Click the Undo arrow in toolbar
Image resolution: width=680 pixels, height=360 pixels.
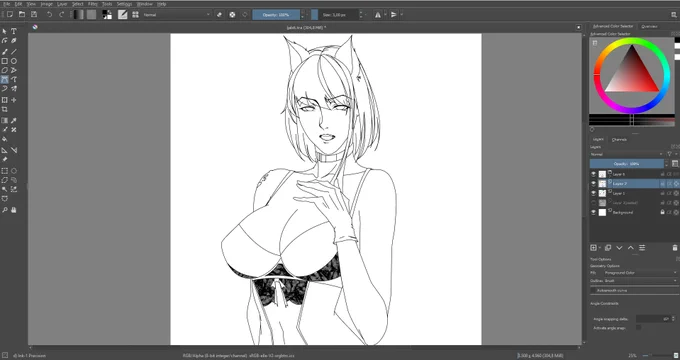coord(49,15)
